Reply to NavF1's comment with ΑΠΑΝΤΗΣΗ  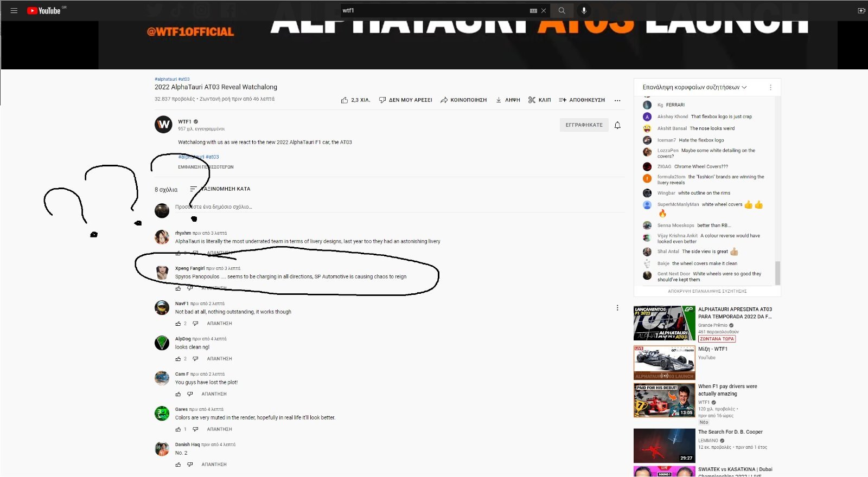coord(219,324)
